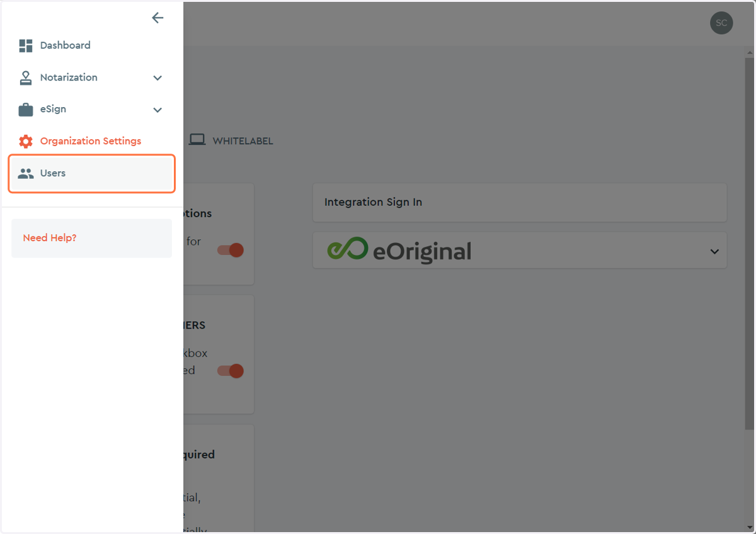
Task: Toggle the switch in the first options card
Action: pos(231,250)
